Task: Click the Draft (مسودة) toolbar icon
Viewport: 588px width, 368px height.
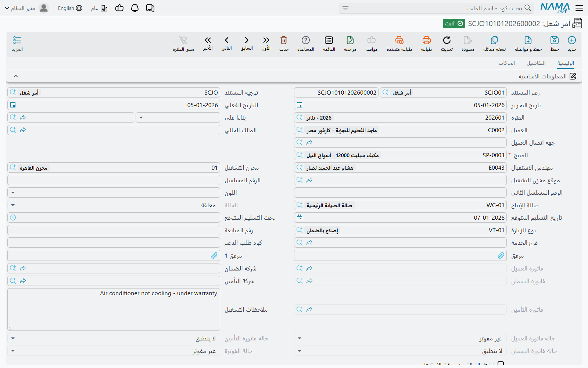Action: tap(468, 40)
